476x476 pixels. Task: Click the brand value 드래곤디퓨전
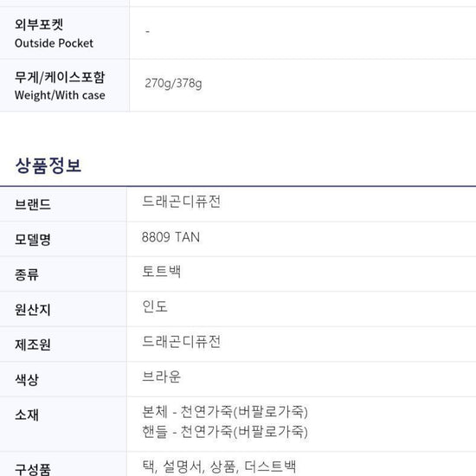point(181,202)
